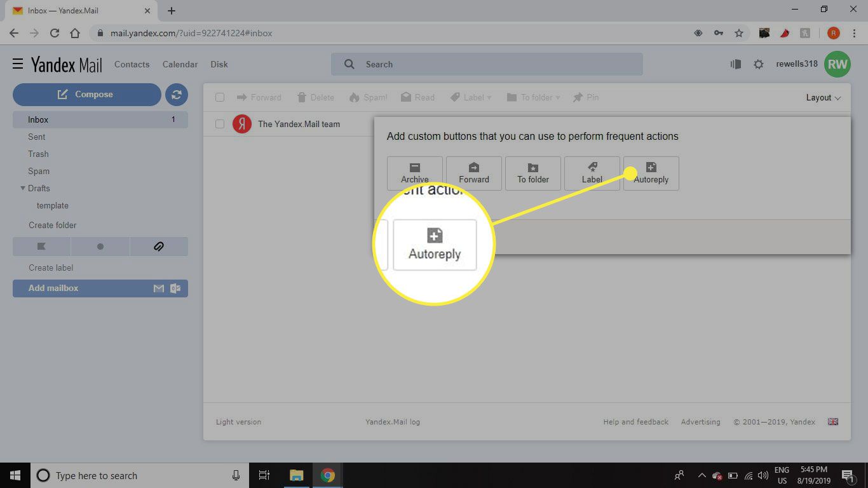This screenshot has height=488, width=868.
Task: Refresh mail with the circular sync icon
Action: [x=177, y=95]
